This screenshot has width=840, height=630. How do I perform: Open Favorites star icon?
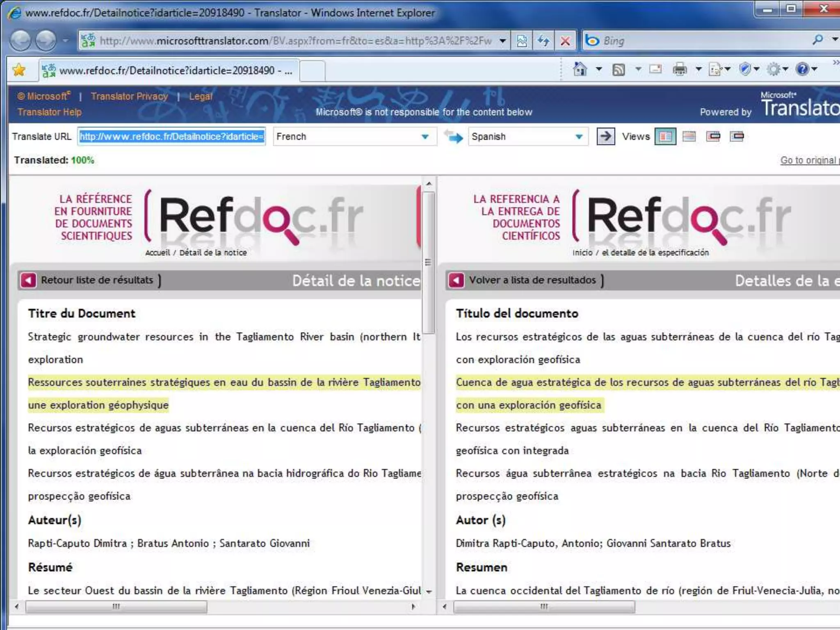coord(19,70)
